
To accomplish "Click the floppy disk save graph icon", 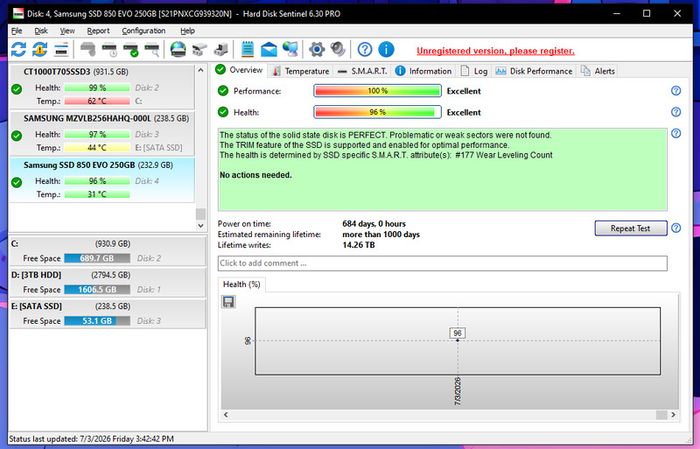I will [229, 302].
